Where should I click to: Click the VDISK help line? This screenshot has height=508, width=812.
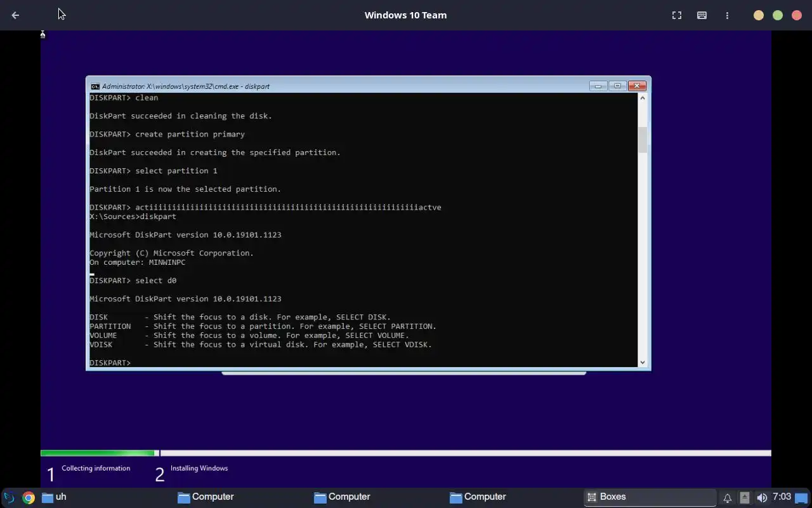point(261,345)
